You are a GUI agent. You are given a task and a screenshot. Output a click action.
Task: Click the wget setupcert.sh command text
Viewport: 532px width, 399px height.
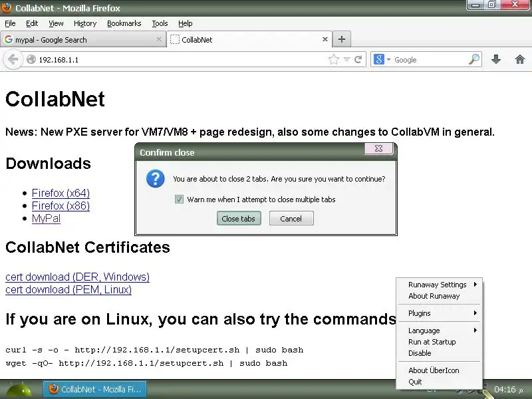(x=146, y=363)
